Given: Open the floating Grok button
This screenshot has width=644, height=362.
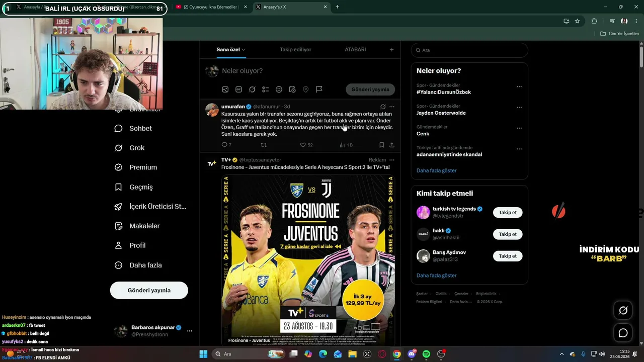Looking at the screenshot, I should pyautogui.click(x=623, y=311).
